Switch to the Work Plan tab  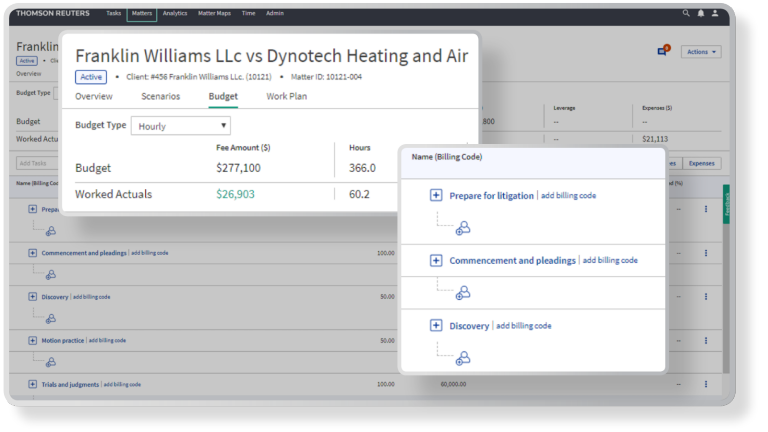click(x=286, y=97)
